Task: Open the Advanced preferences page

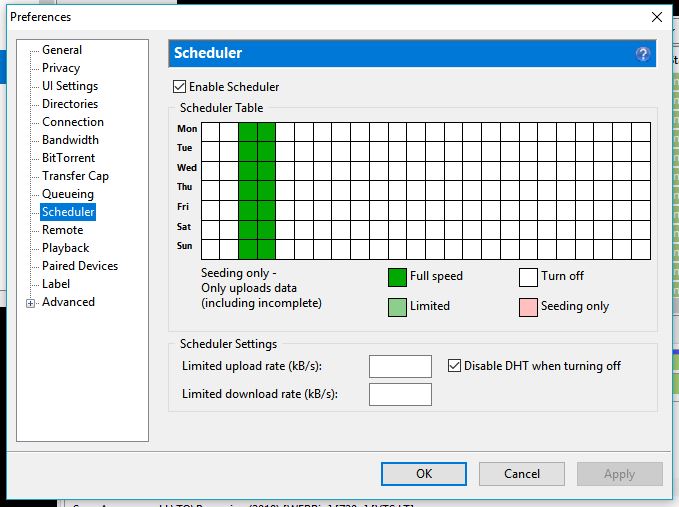Action: click(x=68, y=302)
